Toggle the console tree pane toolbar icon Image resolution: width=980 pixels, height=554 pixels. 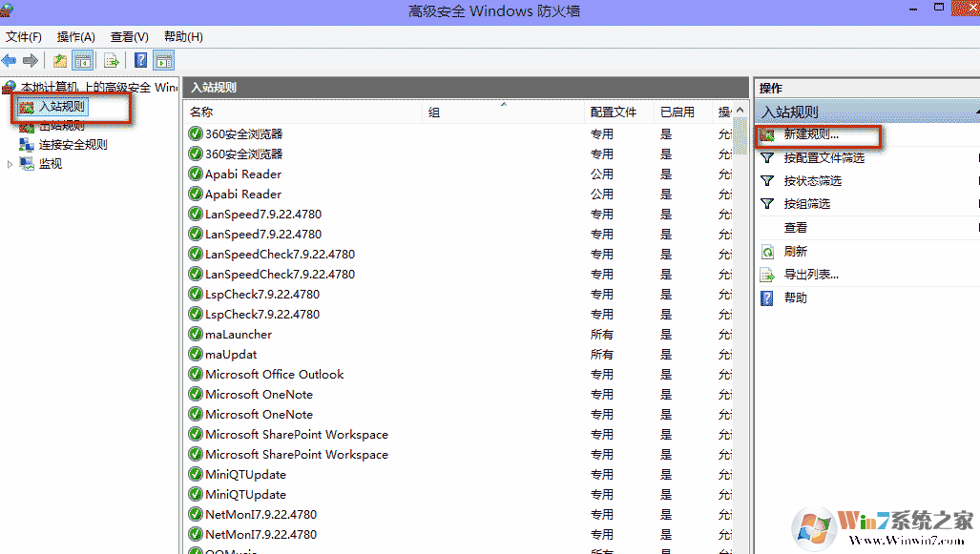[84, 61]
